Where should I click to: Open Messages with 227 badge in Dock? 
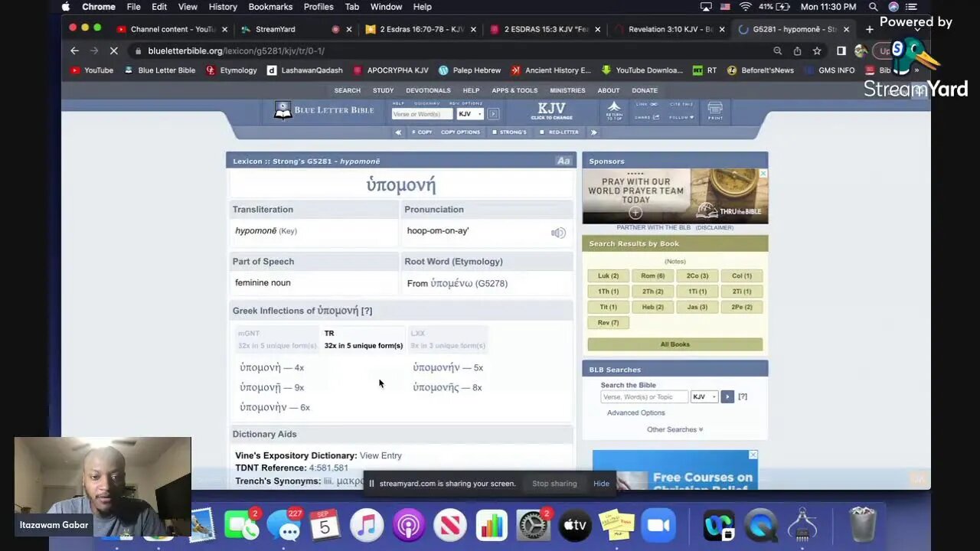[x=283, y=526]
